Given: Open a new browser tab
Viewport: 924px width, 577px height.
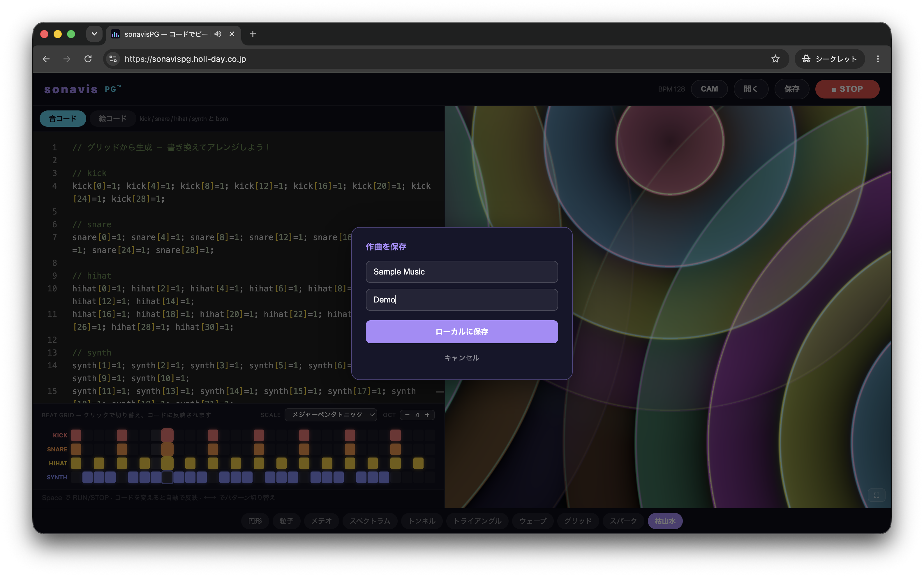Looking at the screenshot, I should [x=253, y=34].
